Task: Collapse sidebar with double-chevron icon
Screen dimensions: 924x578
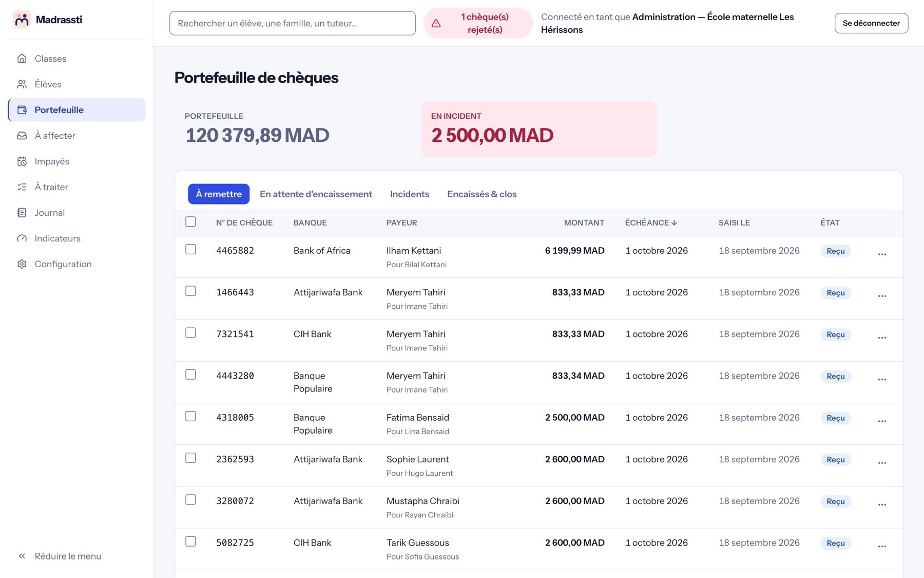Action: click(x=22, y=556)
